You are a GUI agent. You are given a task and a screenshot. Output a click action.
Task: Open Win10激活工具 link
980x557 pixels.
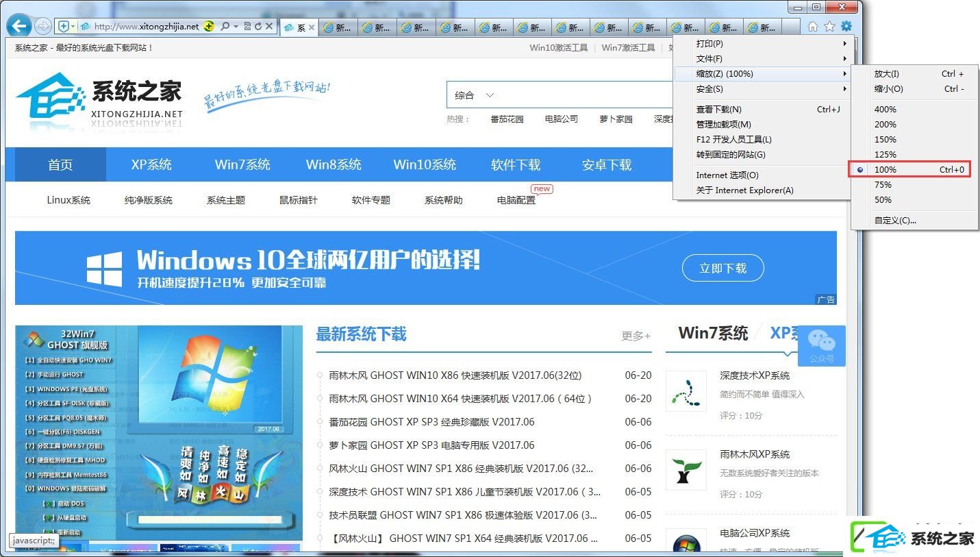click(558, 48)
